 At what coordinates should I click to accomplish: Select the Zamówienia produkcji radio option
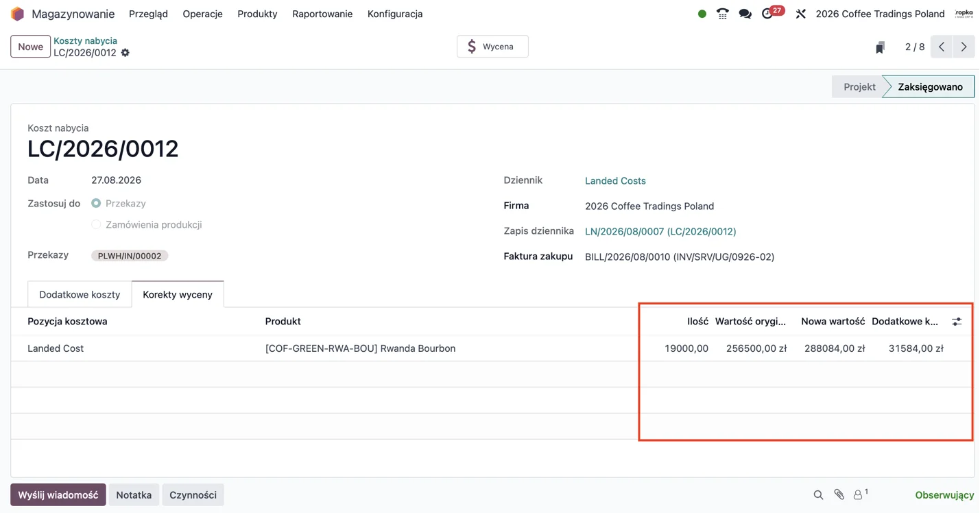point(96,224)
